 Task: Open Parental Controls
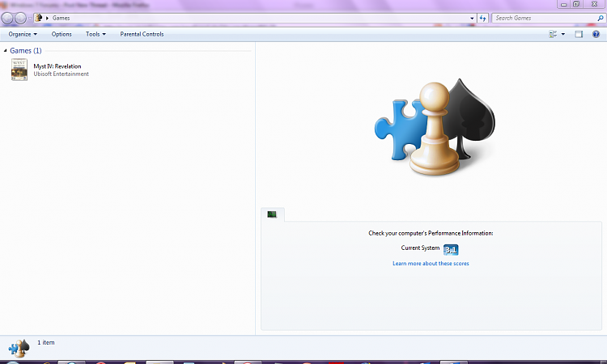click(142, 34)
